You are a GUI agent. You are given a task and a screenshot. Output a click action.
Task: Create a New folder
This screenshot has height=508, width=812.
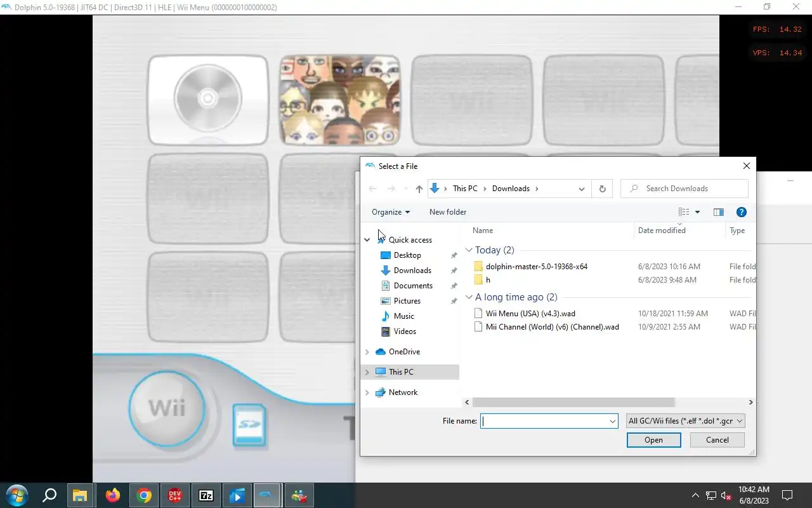point(448,212)
